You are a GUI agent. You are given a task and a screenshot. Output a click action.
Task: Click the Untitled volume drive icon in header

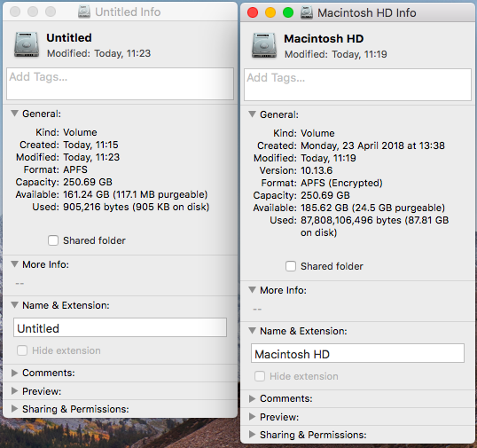tap(27, 44)
